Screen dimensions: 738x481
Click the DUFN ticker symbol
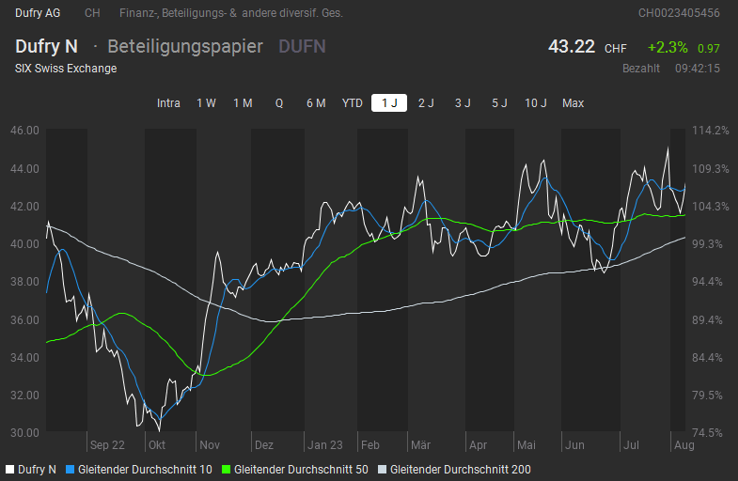coord(302,46)
